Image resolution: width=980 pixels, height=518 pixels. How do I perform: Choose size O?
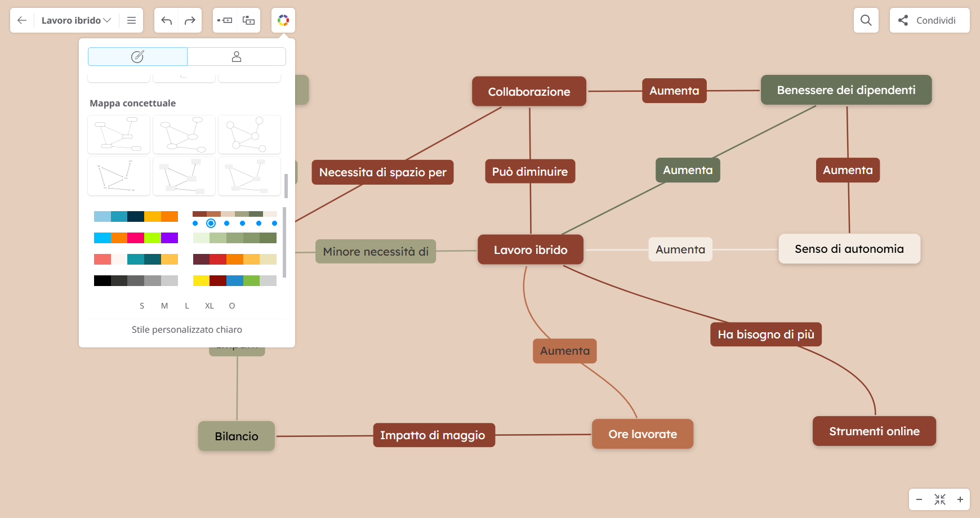(232, 306)
